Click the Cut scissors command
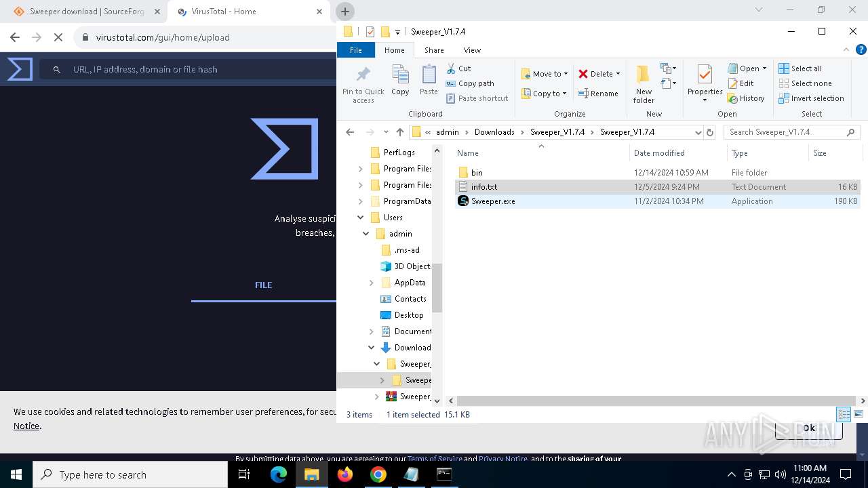868x488 pixels. point(458,68)
